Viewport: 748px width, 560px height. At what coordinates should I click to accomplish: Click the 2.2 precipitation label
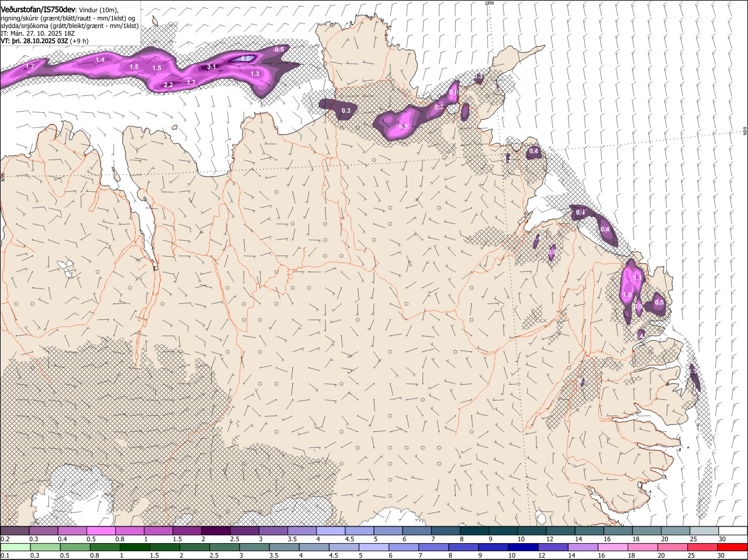(x=168, y=85)
